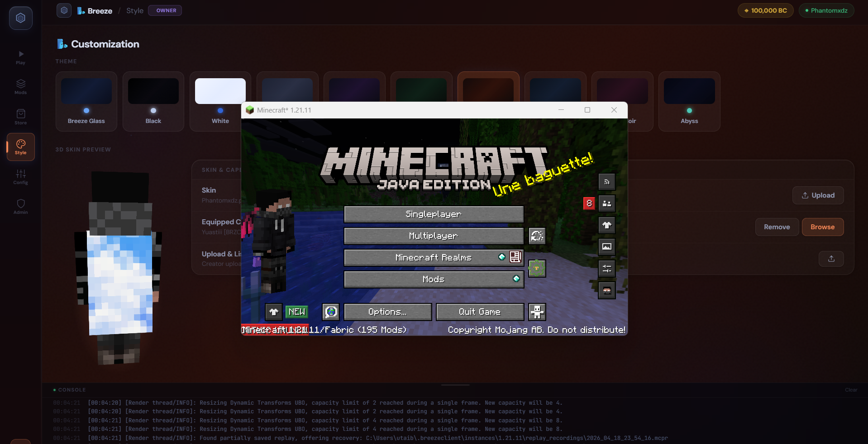Clear the console output
The height and width of the screenshot is (444, 868).
851,390
